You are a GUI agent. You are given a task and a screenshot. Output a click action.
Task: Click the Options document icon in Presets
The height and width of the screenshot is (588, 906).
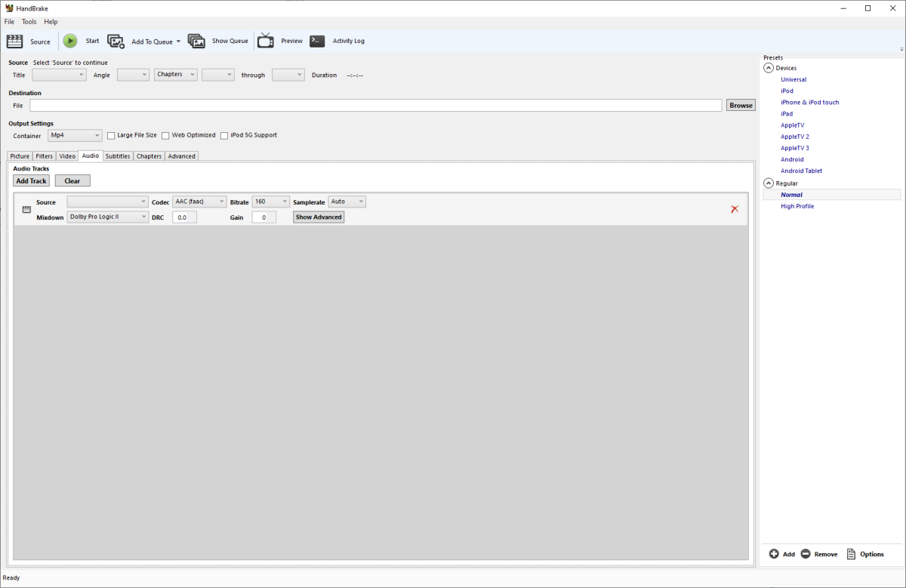click(x=851, y=554)
